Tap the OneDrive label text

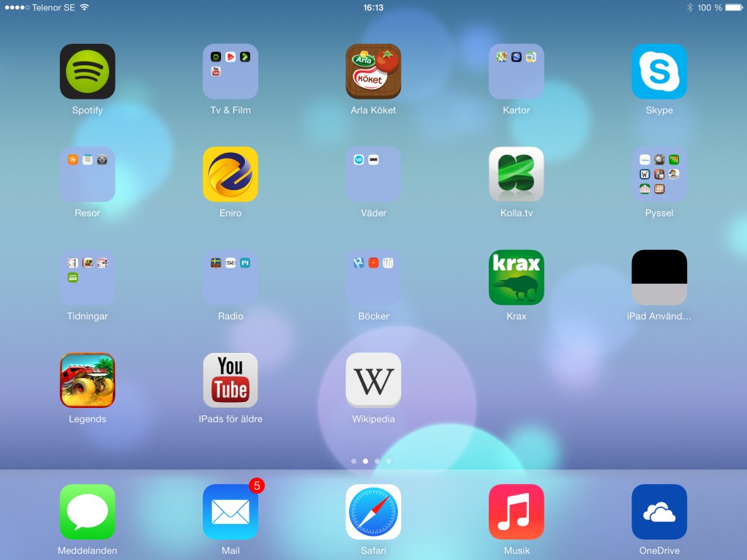pyautogui.click(x=659, y=550)
